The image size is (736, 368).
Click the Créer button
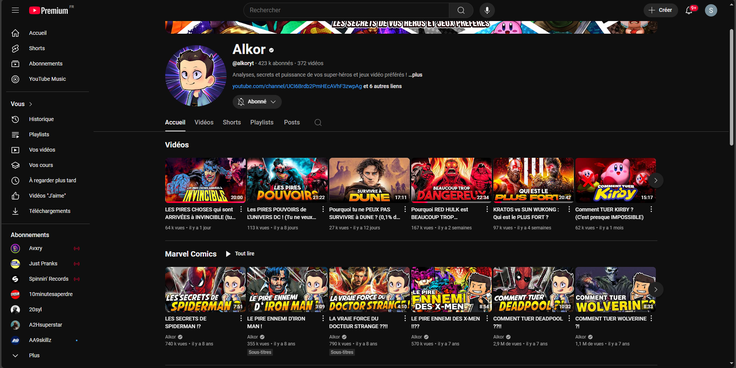pos(660,10)
